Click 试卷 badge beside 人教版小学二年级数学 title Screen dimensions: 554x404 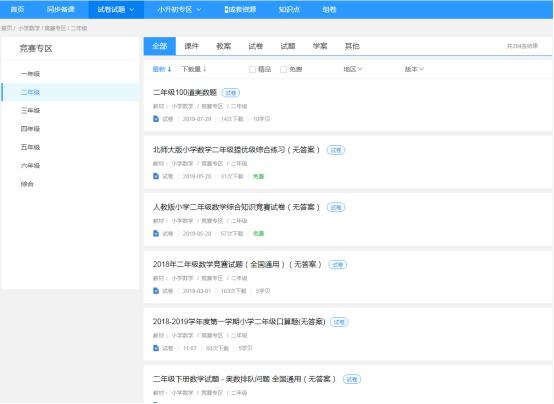click(336, 207)
